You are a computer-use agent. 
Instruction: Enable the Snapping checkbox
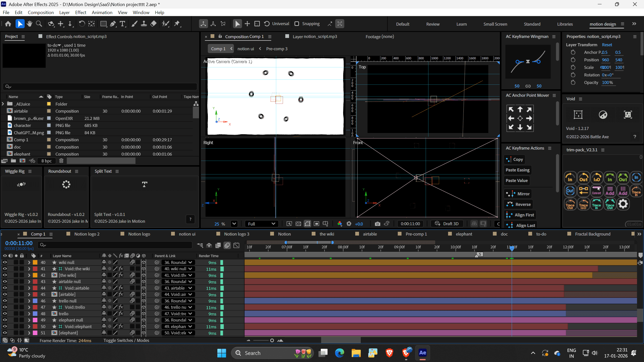[297, 24]
